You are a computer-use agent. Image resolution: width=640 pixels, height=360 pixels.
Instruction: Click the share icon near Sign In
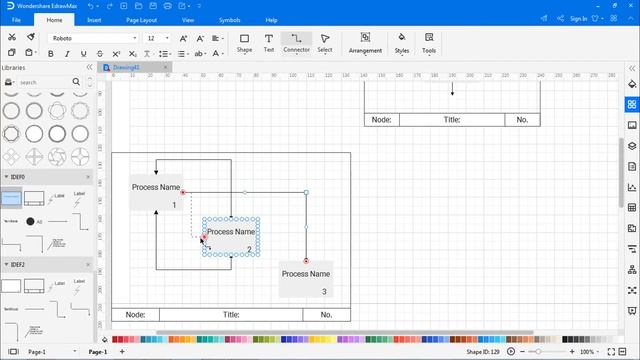pos(560,18)
